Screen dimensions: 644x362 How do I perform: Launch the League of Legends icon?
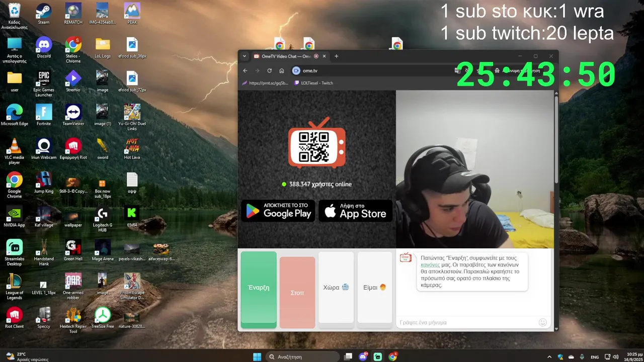coord(14,286)
